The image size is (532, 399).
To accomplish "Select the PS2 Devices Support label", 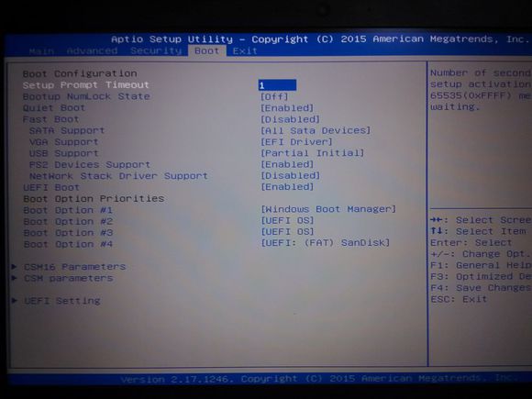I will coord(90,165).
